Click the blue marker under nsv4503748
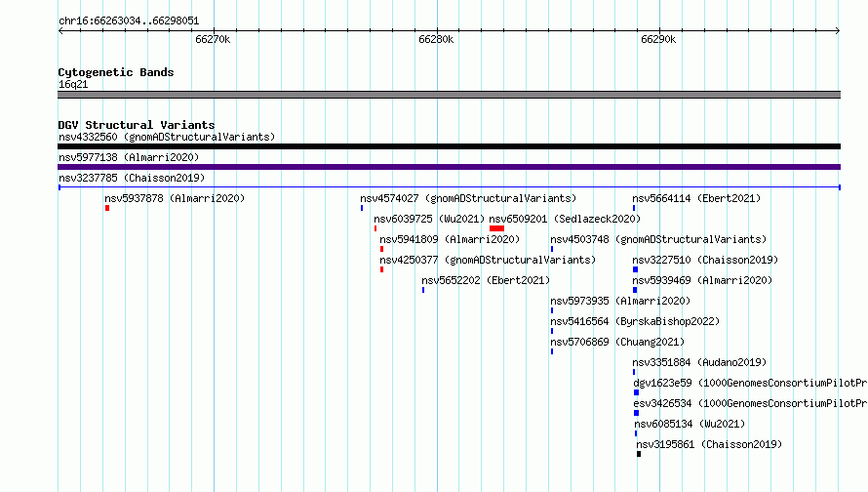The width and height of the screenshot is (868, 492). [552, 249]
